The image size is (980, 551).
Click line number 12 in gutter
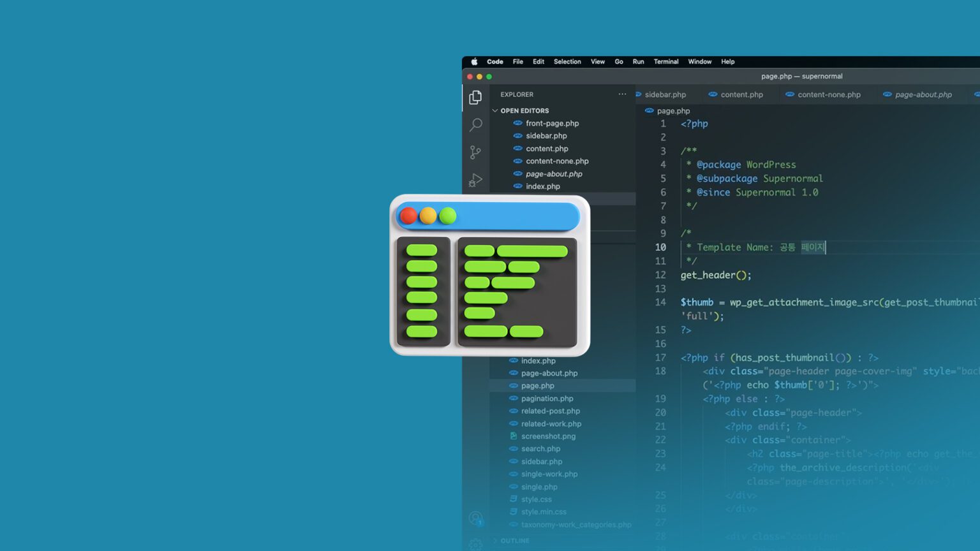click(660, 275)
